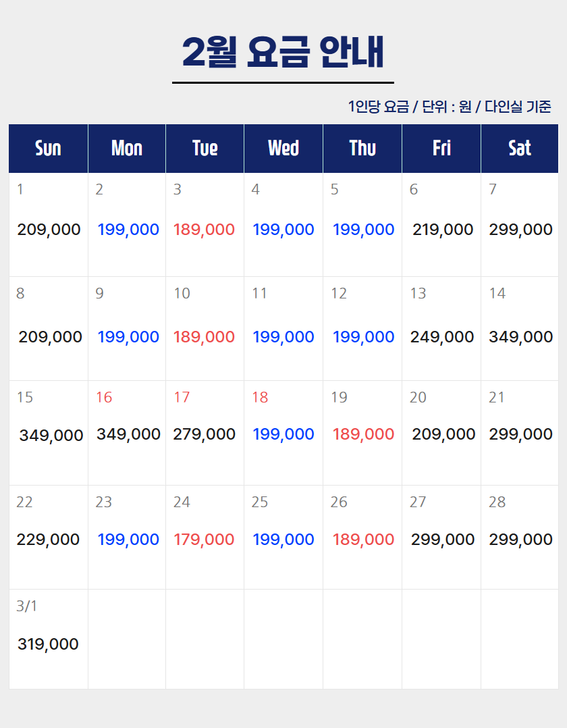This screenshot has width=567, height=728.
Task: Click the title 2월 요금 안내
Action: pyautogui.click(x=283, y=52)
